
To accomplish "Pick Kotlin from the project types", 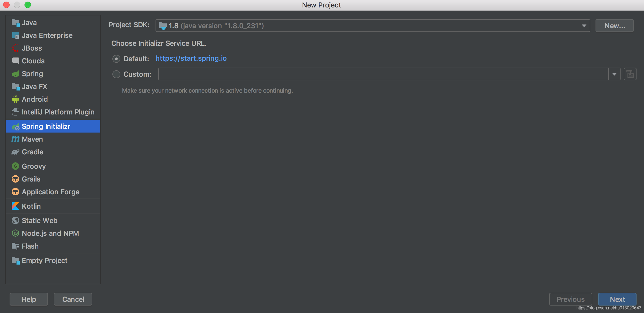I will click(x=53, y=206).
